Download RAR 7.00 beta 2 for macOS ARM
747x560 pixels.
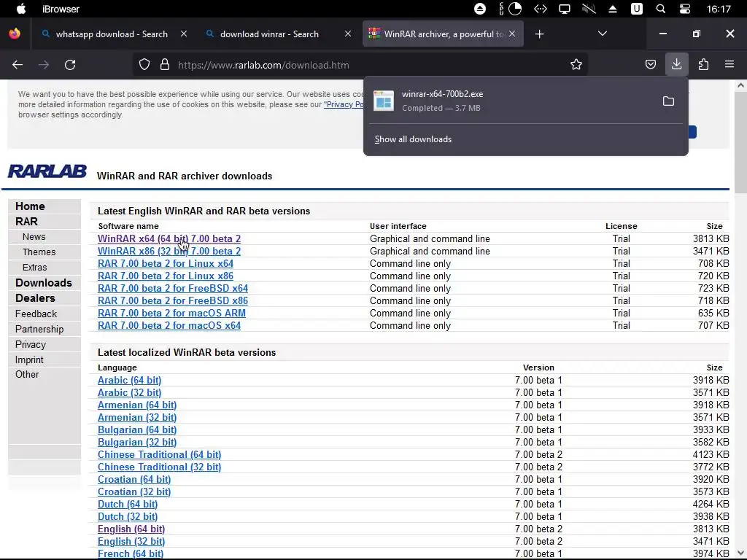(171, 313)
